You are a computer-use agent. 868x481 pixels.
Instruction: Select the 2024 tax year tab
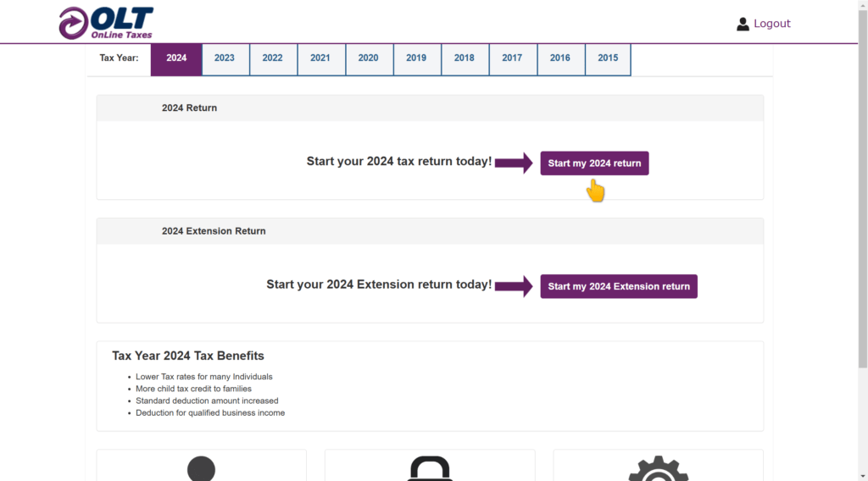(176, 58)
